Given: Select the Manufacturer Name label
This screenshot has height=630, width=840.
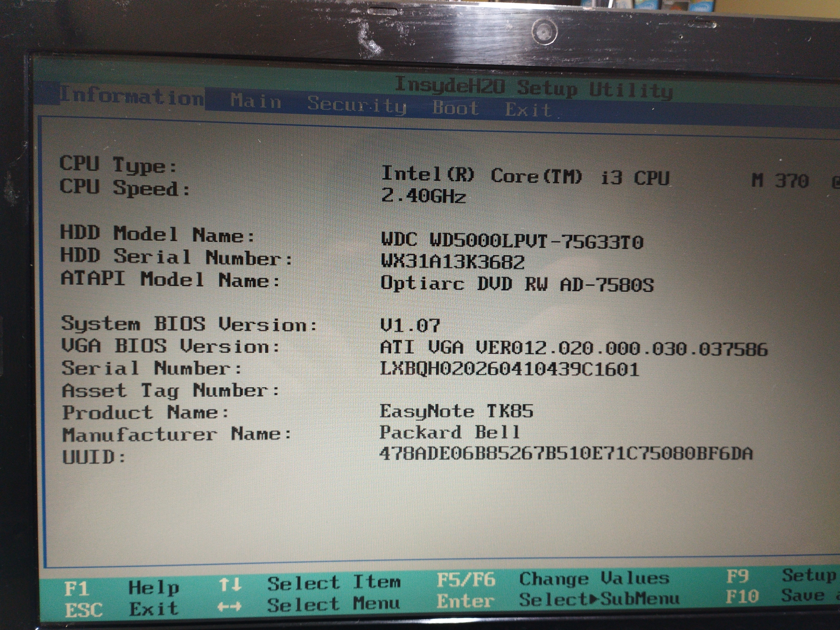Looking at the screenshot, I should click(x=177, y=434).
